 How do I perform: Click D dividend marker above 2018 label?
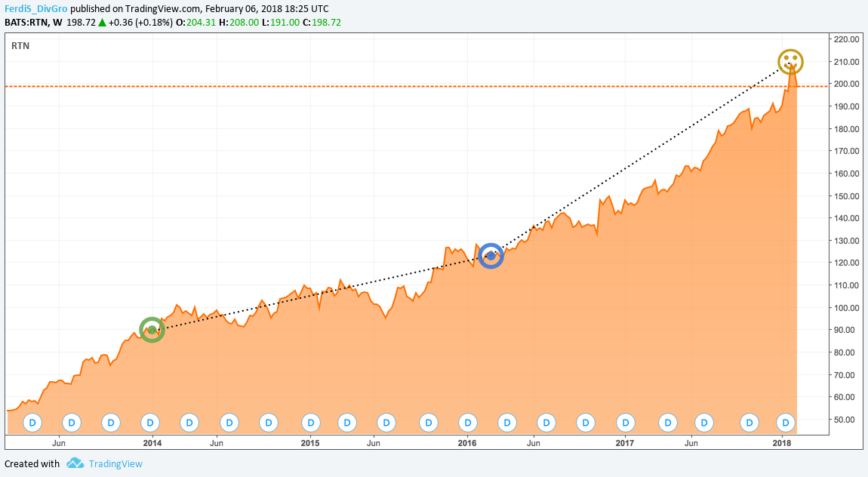coord(786,423)
